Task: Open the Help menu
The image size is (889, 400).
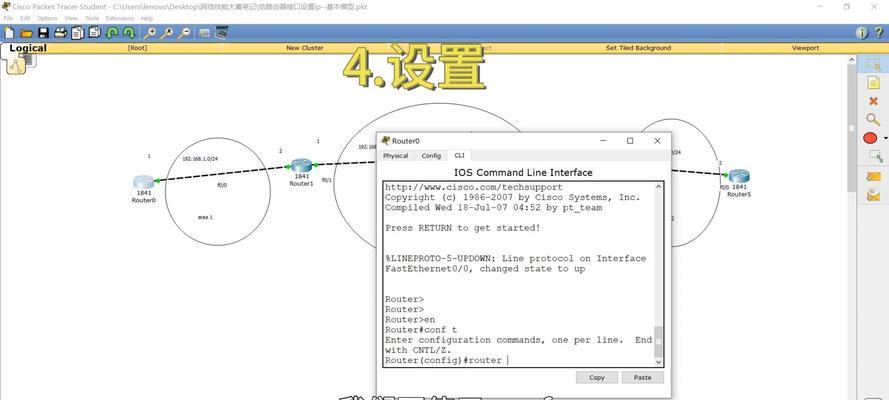Action: (x=147, y=18)
